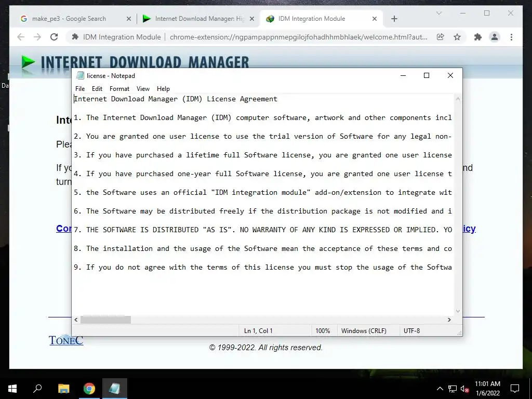Open Windows notification center icon
This screenshot has height=399, width=532.
[x=515, y=389]
